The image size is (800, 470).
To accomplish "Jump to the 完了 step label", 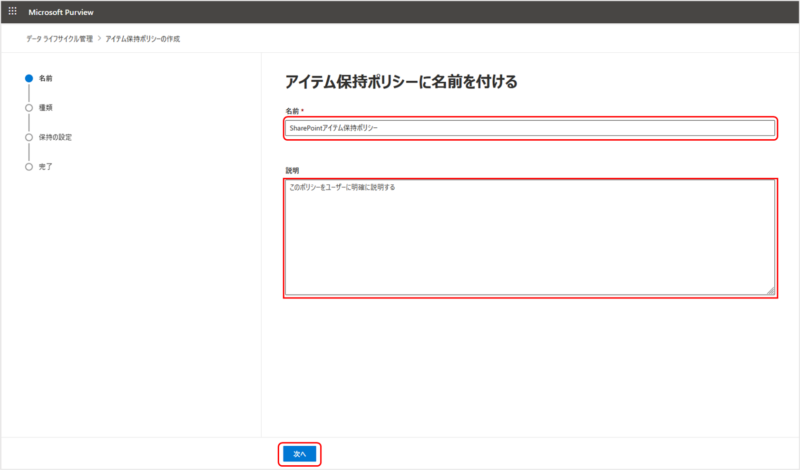I will click(46, 167).
